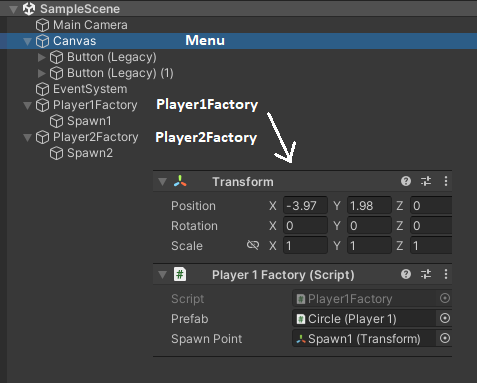This screenshot has width=477, height=383.
Task: Click the Prefab property label
Action: (190, 319)
